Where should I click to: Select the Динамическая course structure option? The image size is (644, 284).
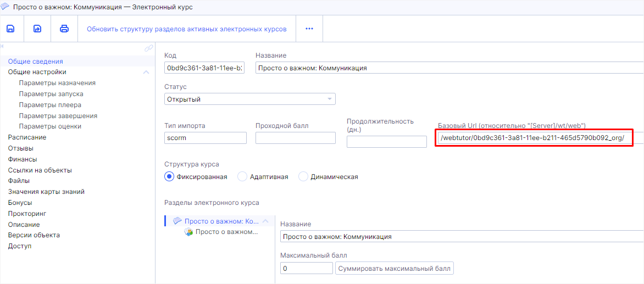[303, 177]
